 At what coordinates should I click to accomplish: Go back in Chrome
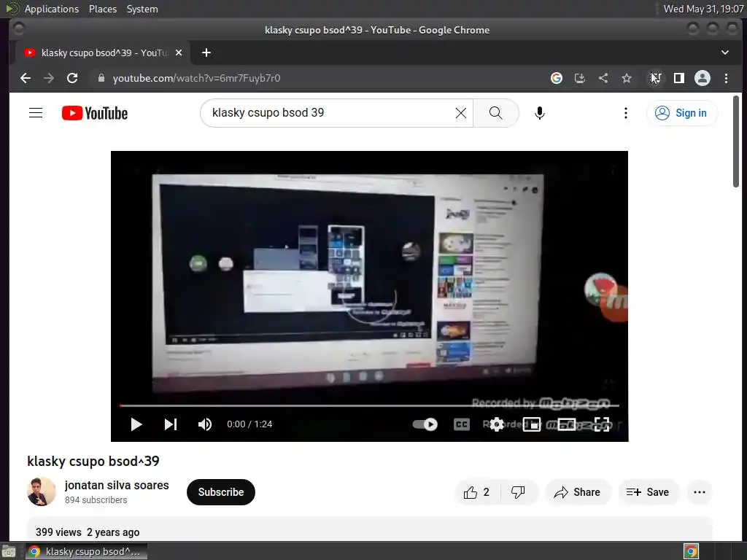click(x=26, y=78)
